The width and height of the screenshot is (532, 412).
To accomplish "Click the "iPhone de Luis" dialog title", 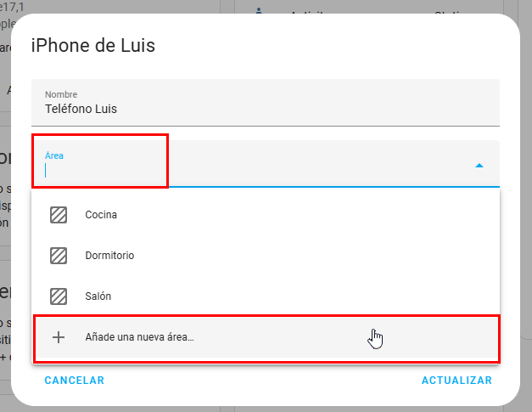I will [93, 45].
